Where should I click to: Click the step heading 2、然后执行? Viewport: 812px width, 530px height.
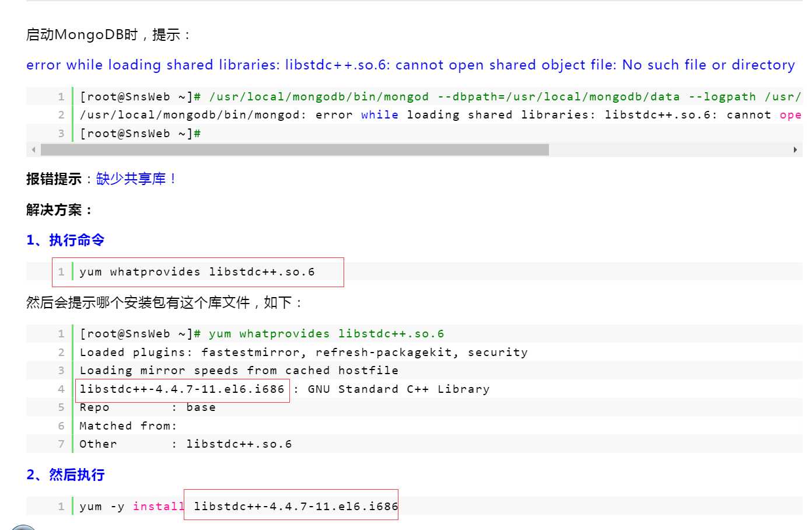pos(65,475)
